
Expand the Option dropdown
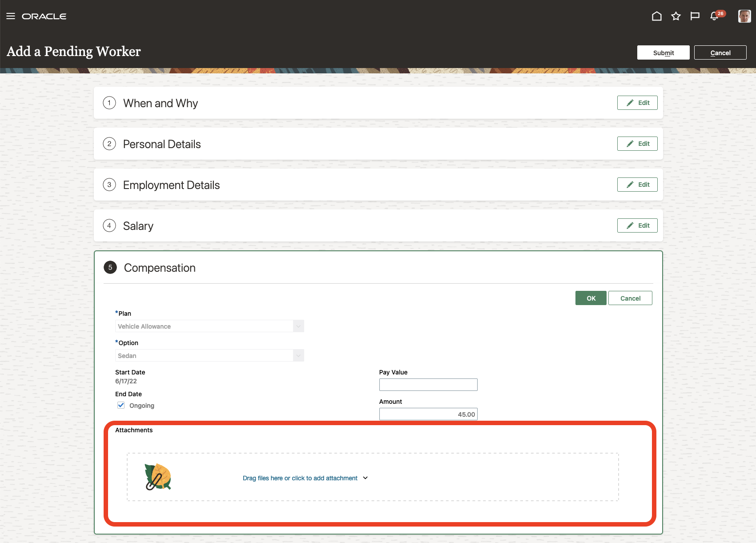click(298, 356)
